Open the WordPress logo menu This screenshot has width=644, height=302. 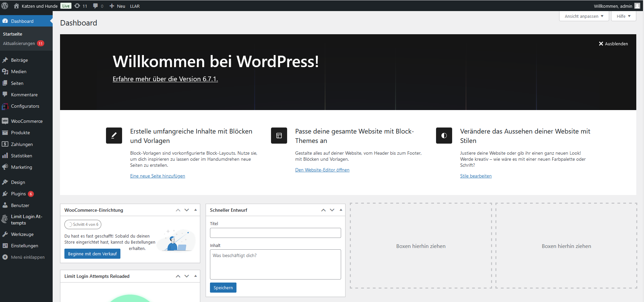click(5, 6)
